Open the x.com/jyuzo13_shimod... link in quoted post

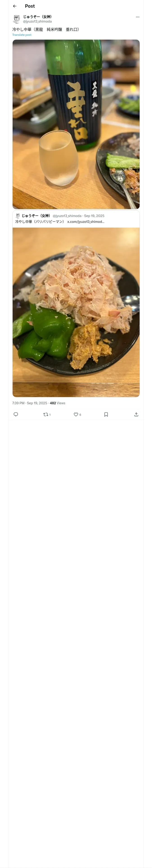(86, 222)
